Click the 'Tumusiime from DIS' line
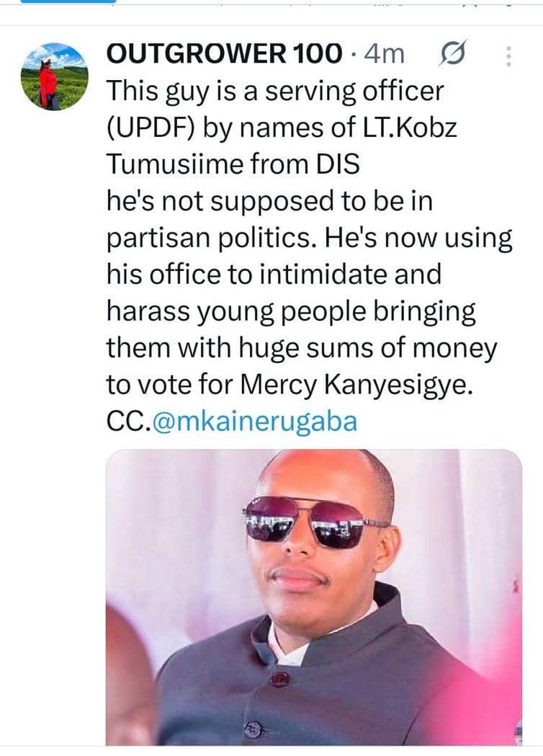The image size is (543, 756). (232, 164)
